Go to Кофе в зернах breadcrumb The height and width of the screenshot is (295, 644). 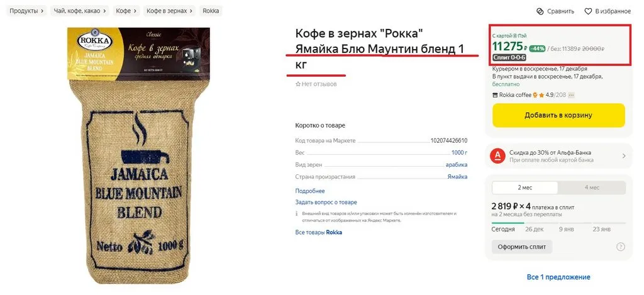point(170,11)
